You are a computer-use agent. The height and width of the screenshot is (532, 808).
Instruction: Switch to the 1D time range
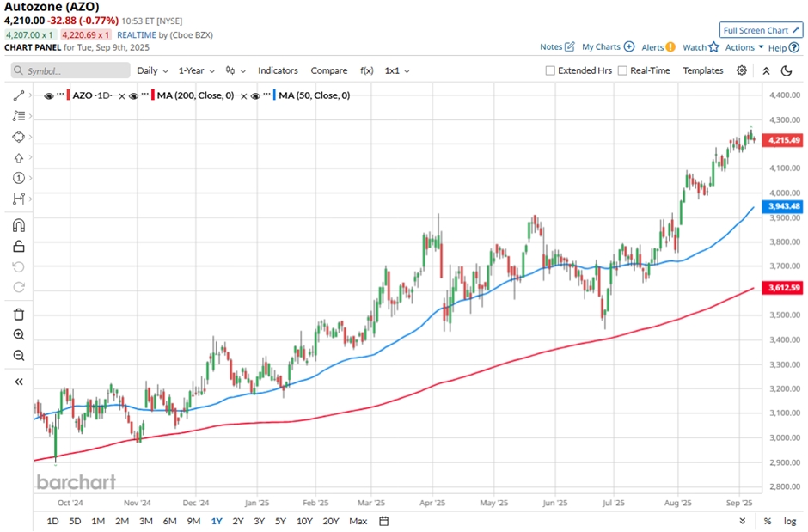tap(52, 521)
